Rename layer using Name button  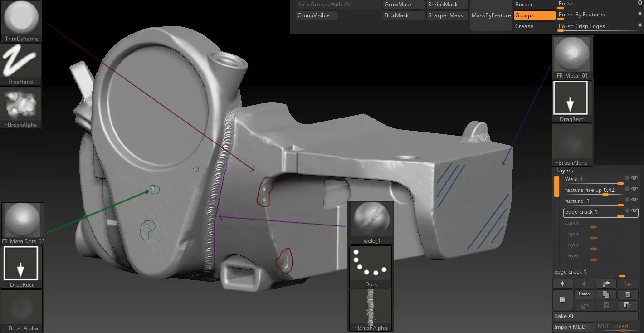point(584,294)
